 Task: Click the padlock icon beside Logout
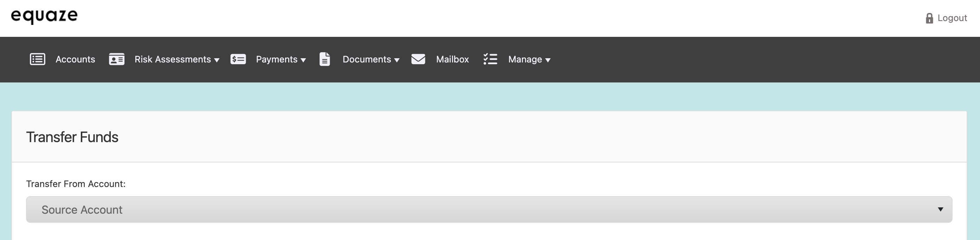click(929, 18)
